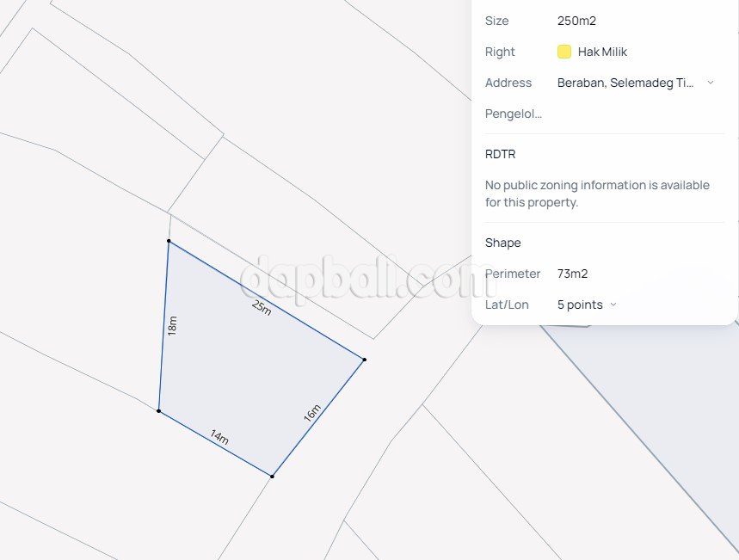Viewport: 739px width, 560px height.
Task: Click the 14m edge length label
Action: [219, 437]
